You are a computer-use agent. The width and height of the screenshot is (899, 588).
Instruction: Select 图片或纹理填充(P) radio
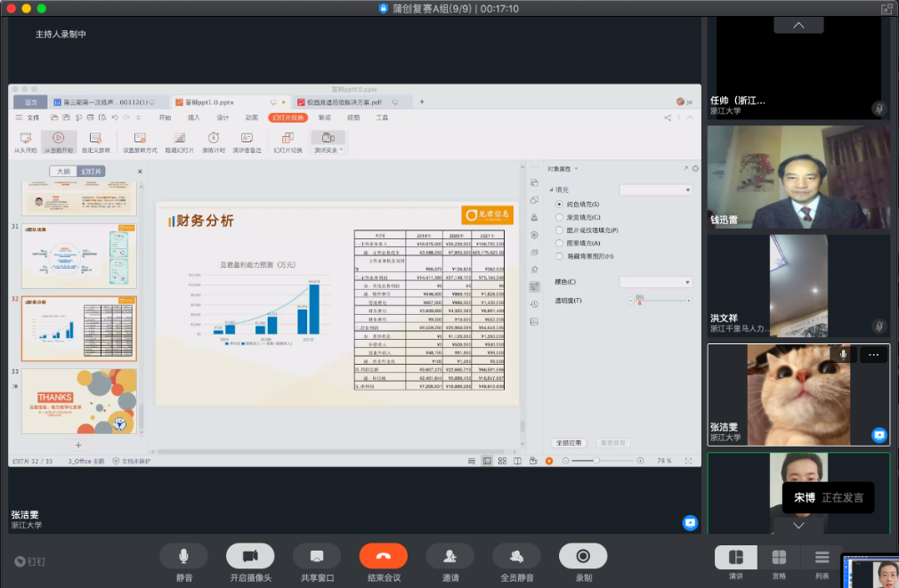(559, 230)
